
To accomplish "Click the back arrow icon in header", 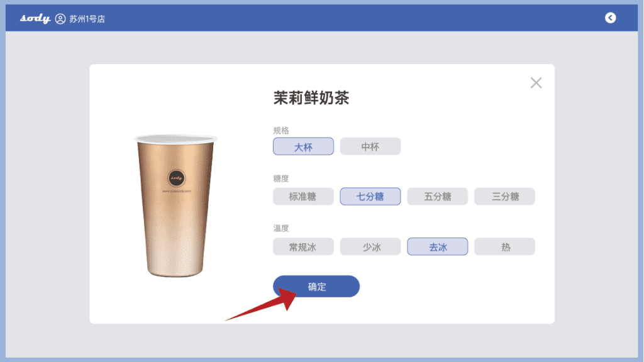I will point(610,18).
